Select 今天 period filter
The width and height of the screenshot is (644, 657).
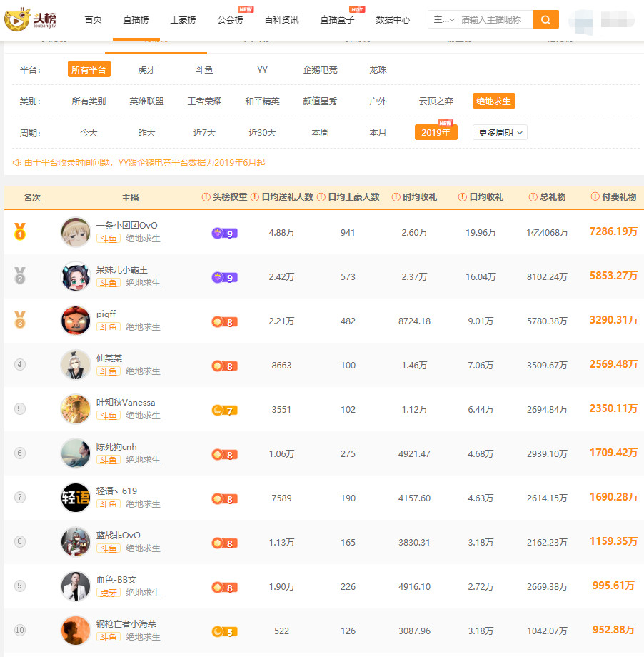[89, 132]
